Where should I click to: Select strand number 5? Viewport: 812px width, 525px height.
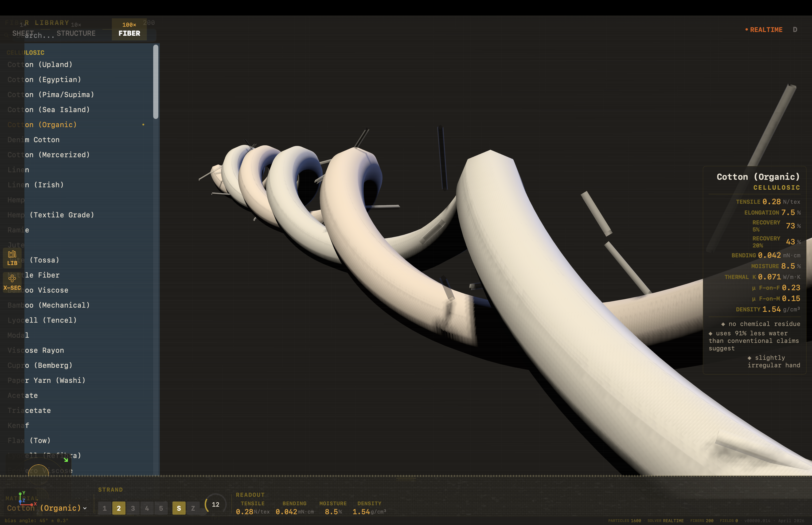(x=161, y=508)
